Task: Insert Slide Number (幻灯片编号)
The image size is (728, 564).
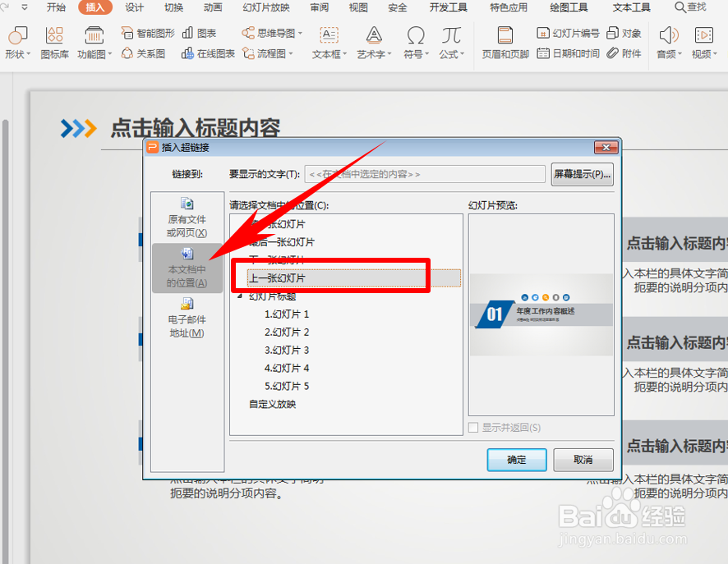Action: pyautogui.click(x=568, y=33)
